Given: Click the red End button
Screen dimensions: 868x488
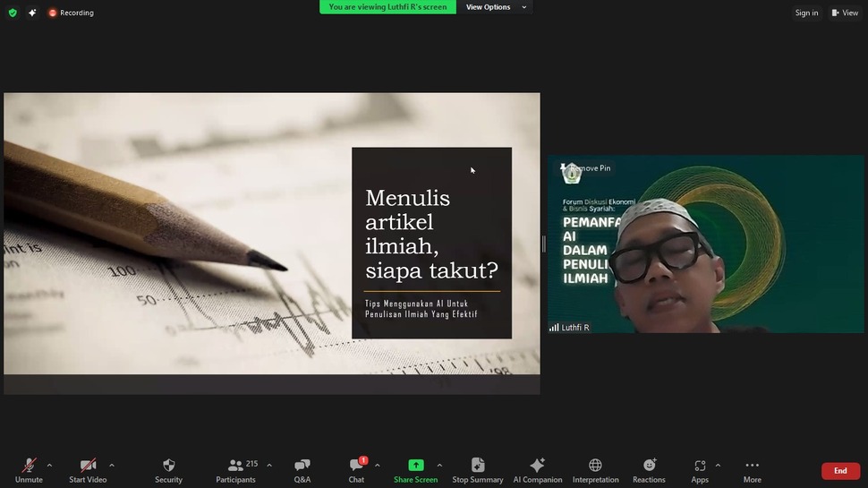Looking at the screenshot, I should coord(840,471).
